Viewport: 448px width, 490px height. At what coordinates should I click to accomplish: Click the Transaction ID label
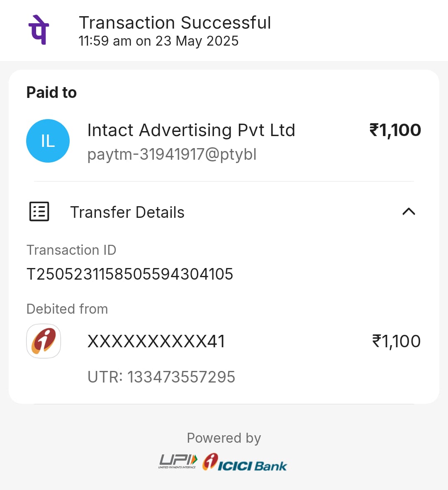coord(71,250)
